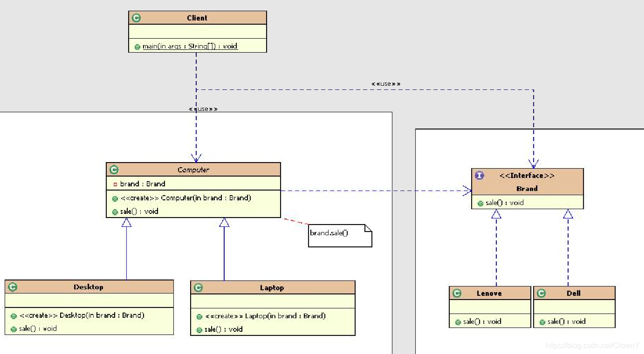Click the icon beside Lenove sale()
The height and width of the screenshot is (354, 644).
pyautogui.click(x=458, y=322)
